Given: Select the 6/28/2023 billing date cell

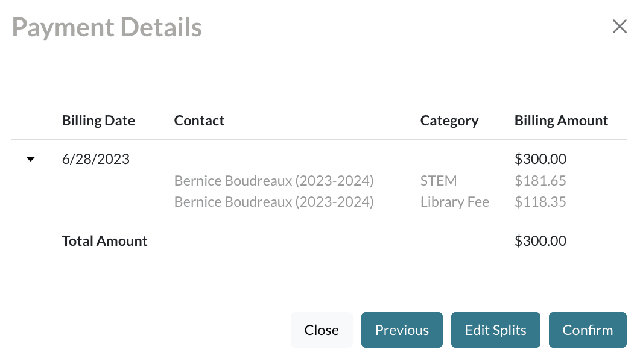Looking at the screenshot, I should point(95,159).
